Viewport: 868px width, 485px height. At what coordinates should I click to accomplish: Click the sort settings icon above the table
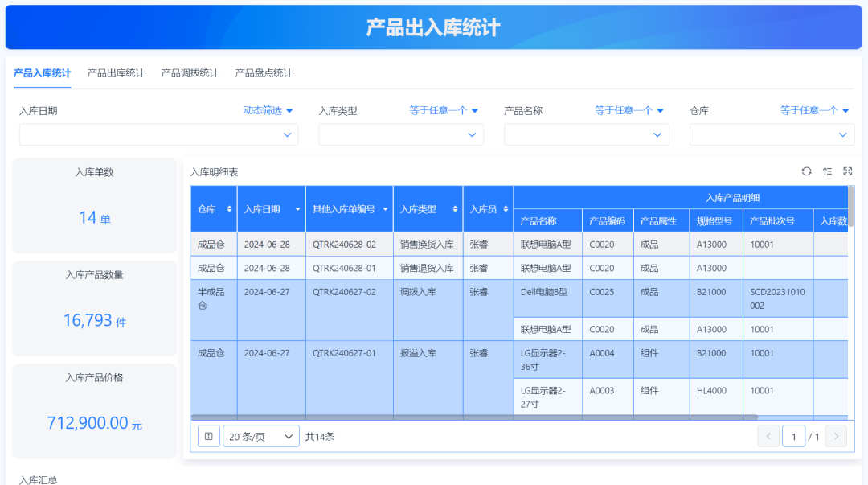(x=827, y=171)
